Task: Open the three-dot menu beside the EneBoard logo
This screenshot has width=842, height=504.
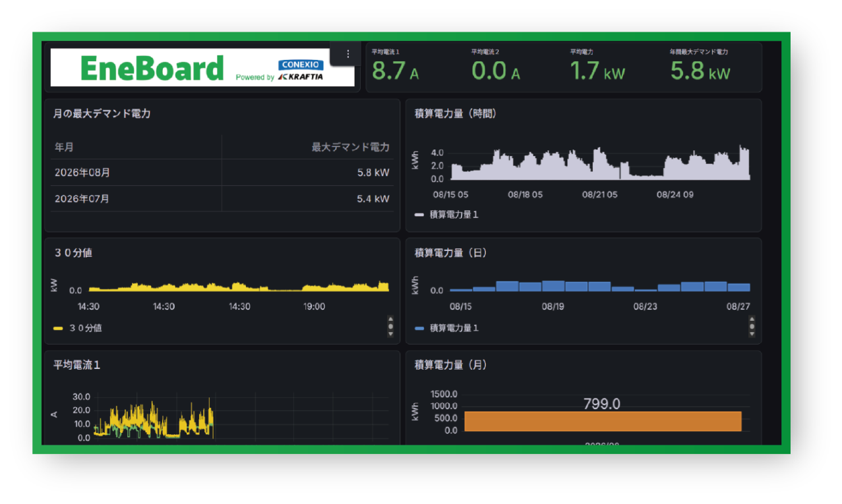Action: pyautogui.click(x=347, y=54)
